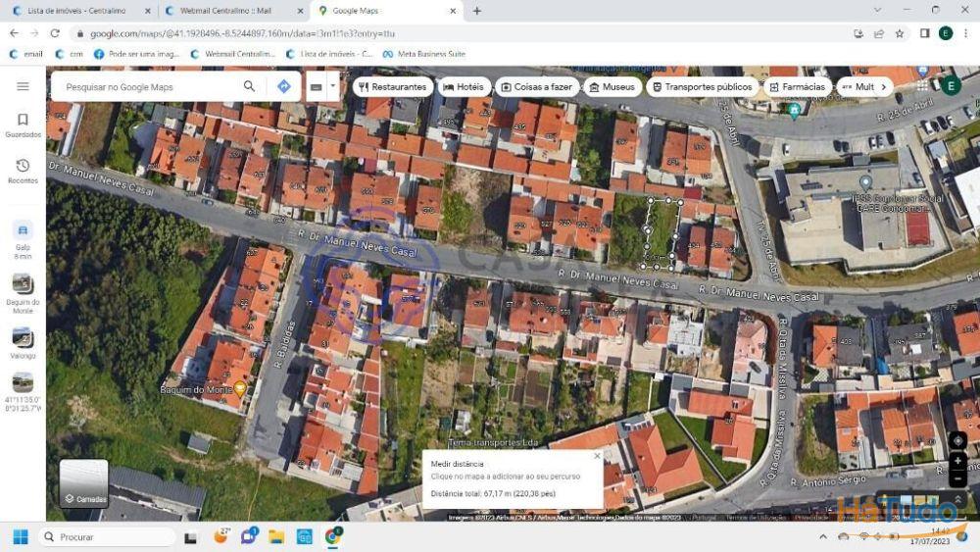Image resolution: width=980 pixels, height=552 pixels.
Task: Open the Google Maps hamburger menu
Action: (23, 86)
